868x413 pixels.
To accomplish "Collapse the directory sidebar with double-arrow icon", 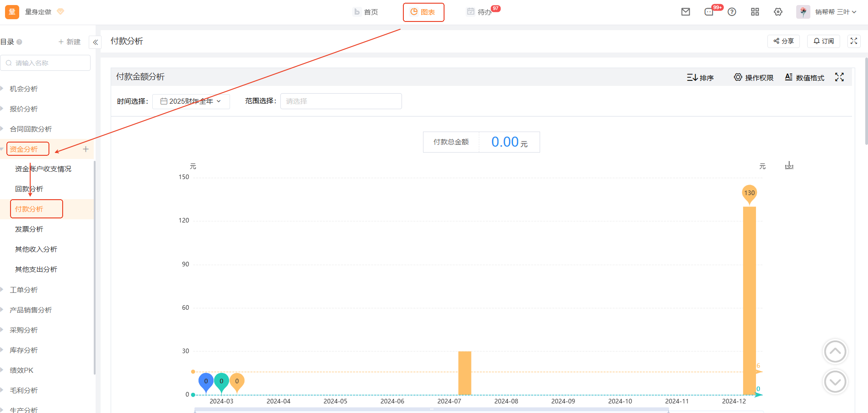I will [x=95, y=42].
